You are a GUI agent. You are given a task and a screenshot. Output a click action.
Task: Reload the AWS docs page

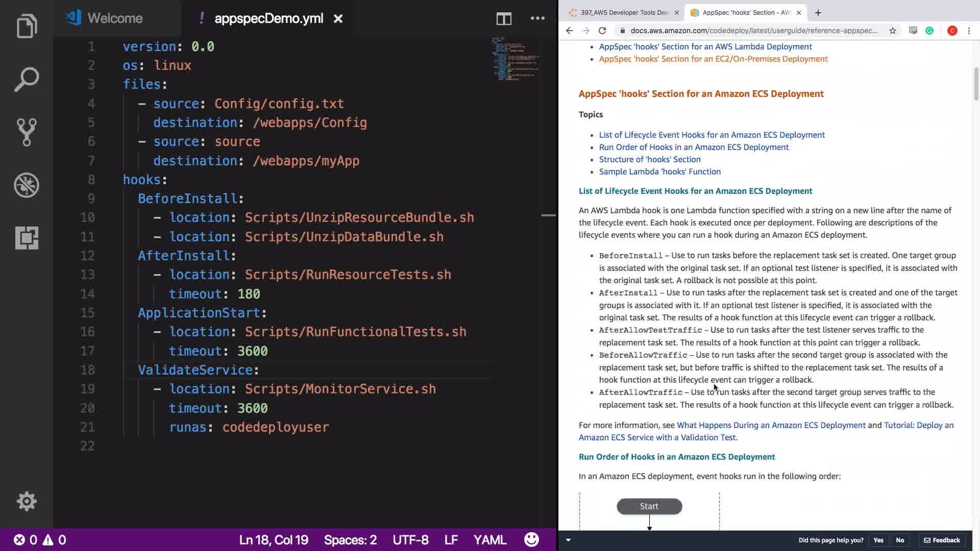click(602, 31)
